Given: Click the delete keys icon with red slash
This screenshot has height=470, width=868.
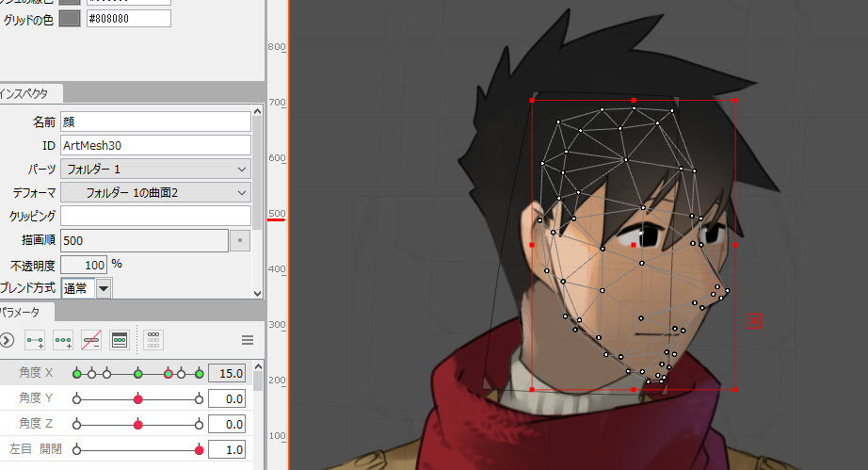Looking at the screenshot, I should (x=91, y=340).
